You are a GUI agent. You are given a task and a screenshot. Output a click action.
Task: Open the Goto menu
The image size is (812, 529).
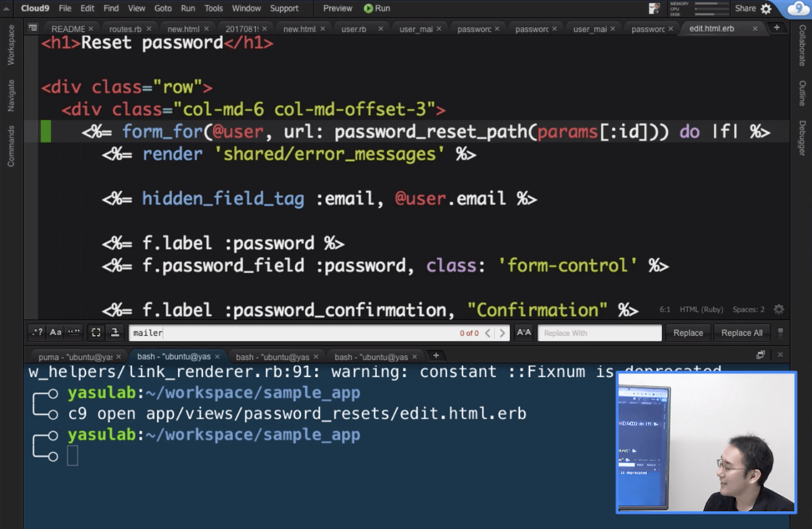coord(163,8)
